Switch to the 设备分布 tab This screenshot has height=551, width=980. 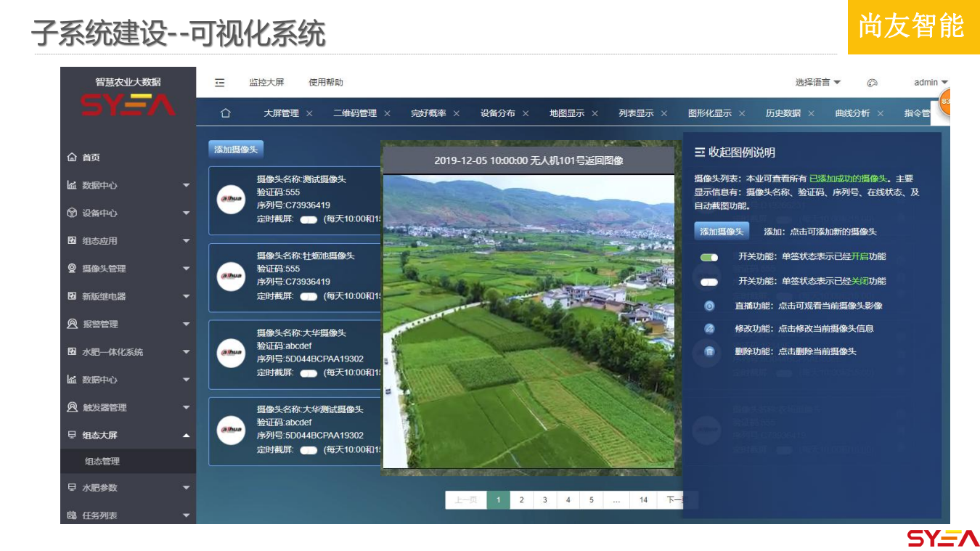(x=498, y=113)
